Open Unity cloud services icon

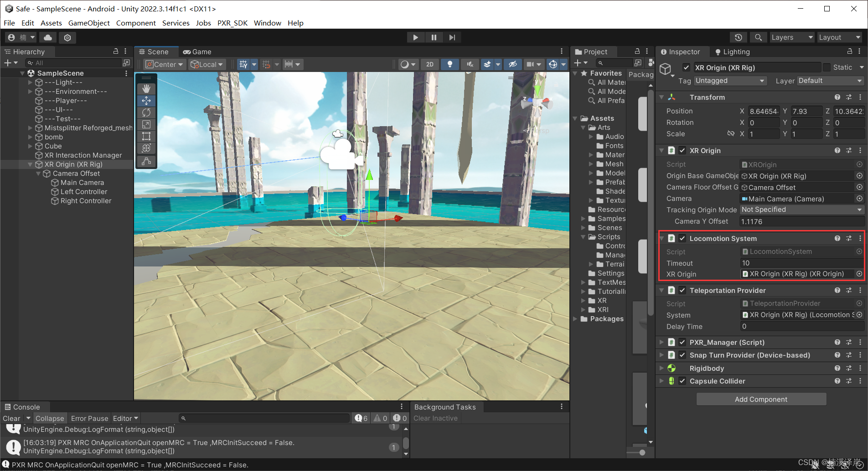pyautogui.click(x=48, y=37)
